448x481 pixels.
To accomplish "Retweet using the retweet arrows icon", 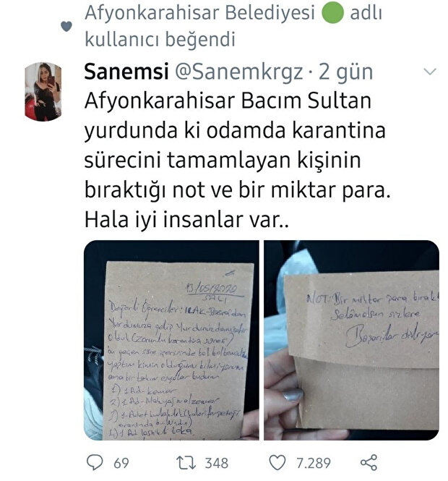I will [186, 463].
